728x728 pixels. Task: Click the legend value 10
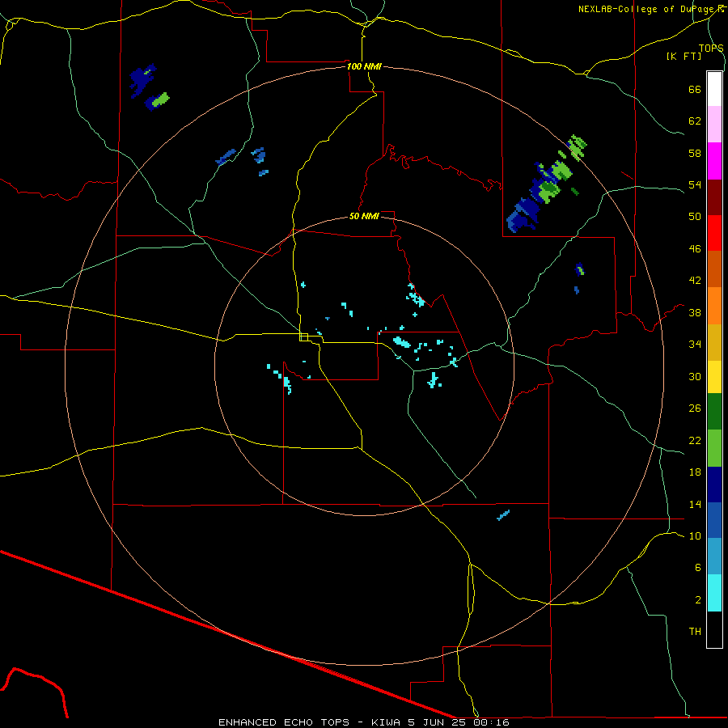[695, 535]
